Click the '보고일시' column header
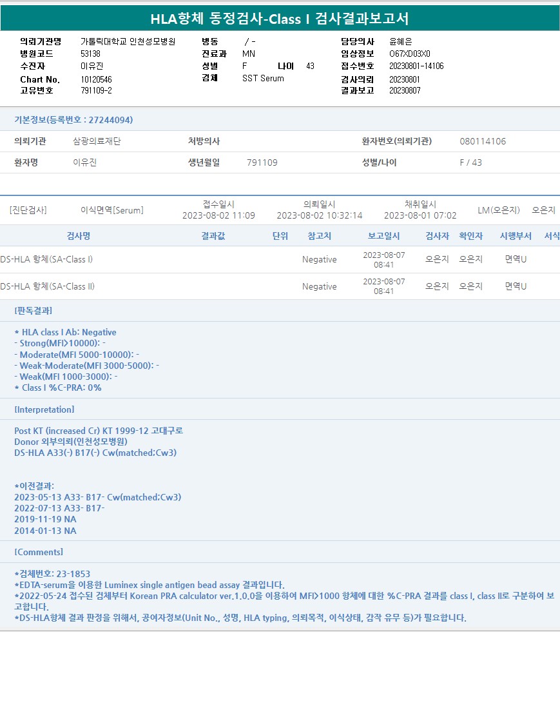 click(x=383, y=236)
